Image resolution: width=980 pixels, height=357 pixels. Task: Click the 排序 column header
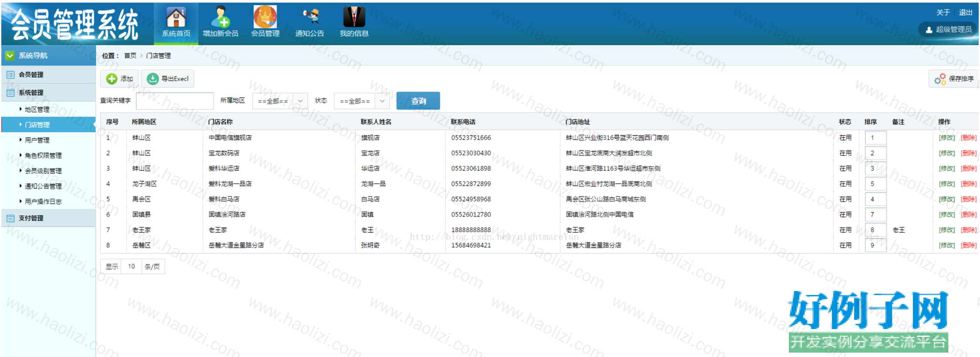(x=870, y=122)
